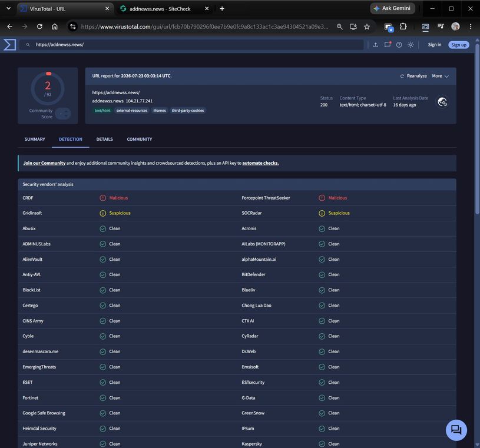Click the Google Safe Browsing vendor name
Screen dimensions: 480x448
(x=44, y=413)
